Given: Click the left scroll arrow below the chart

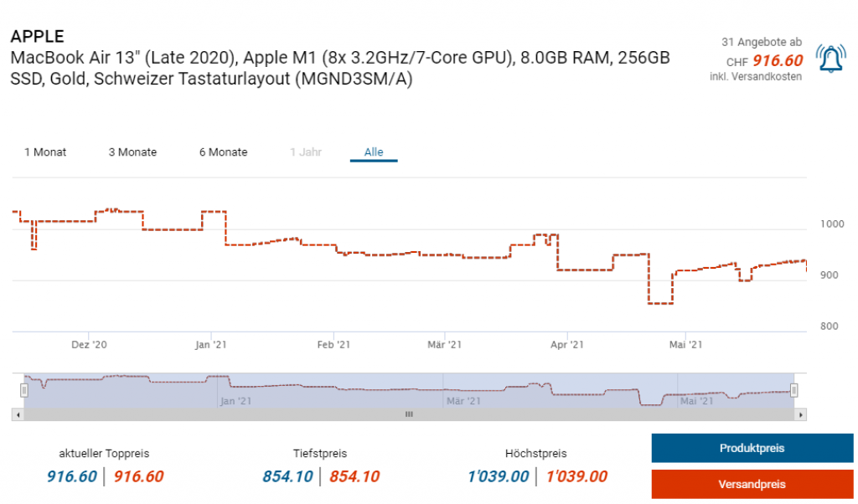Looking at the screenshot, I should tap(17, 414).
